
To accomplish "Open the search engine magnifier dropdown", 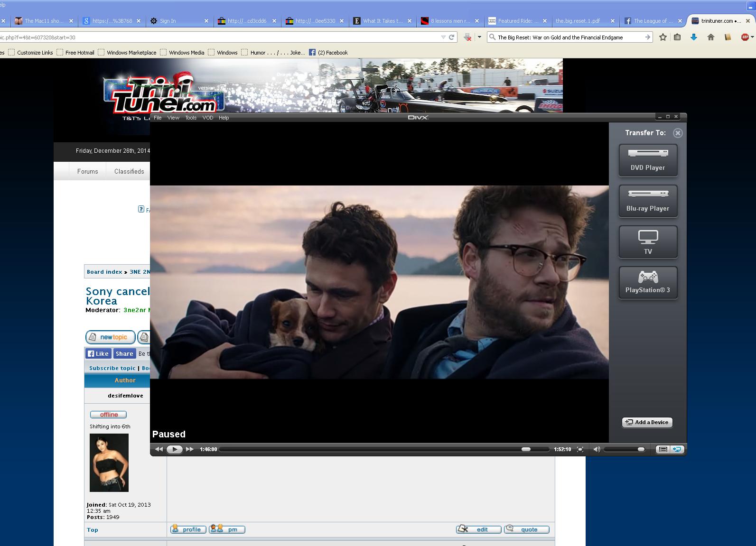I will tap(493, 37).
